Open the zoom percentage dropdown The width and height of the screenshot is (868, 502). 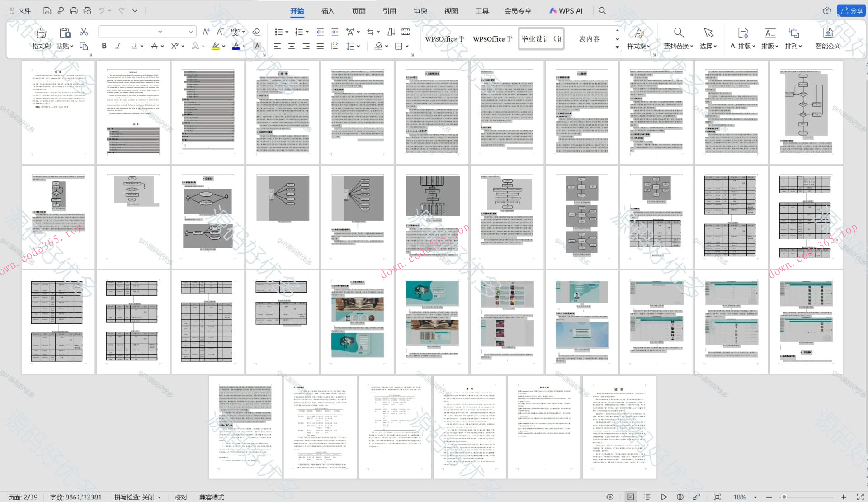click(x=755, y=497)
